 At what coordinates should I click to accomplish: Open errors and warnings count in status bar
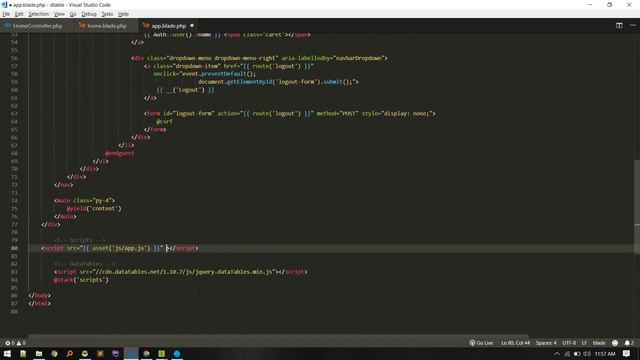15,343
